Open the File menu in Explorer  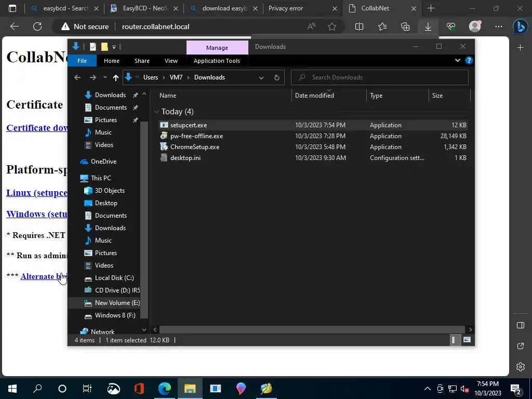(x=82, y=61)
